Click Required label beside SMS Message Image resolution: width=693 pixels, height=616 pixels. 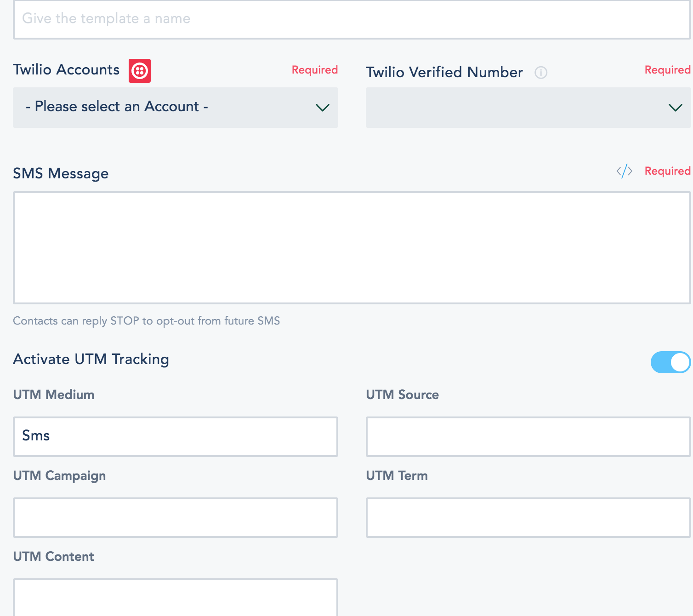[668, 171]
